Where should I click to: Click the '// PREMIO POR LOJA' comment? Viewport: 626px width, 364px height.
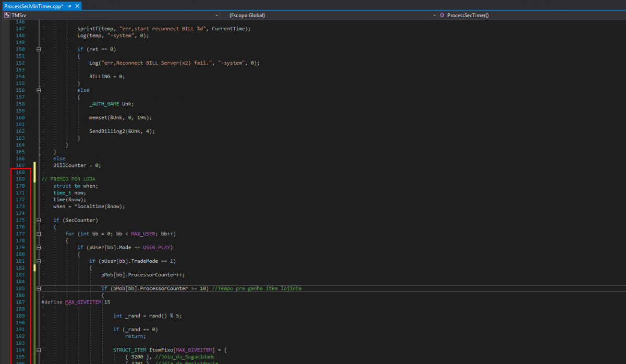(68, 179)
